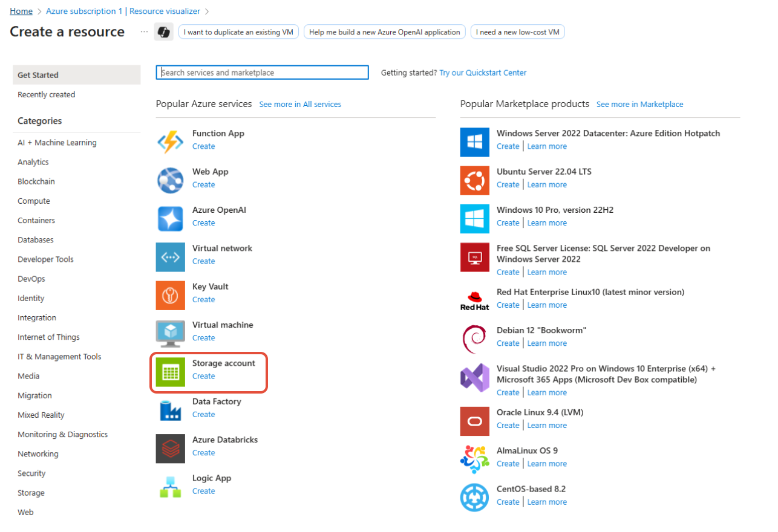This screenshot has height=532, width=778.
Task: Open the Databases category
Action: [36, 240]
